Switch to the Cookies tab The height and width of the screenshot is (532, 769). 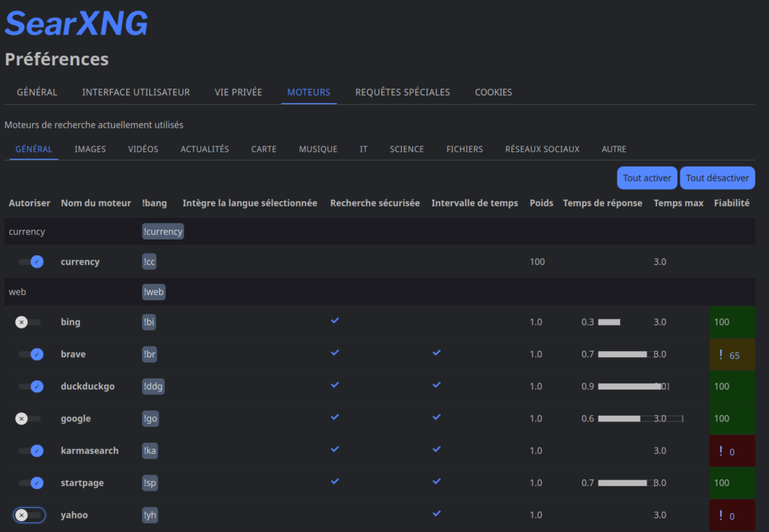click(493, 92)
